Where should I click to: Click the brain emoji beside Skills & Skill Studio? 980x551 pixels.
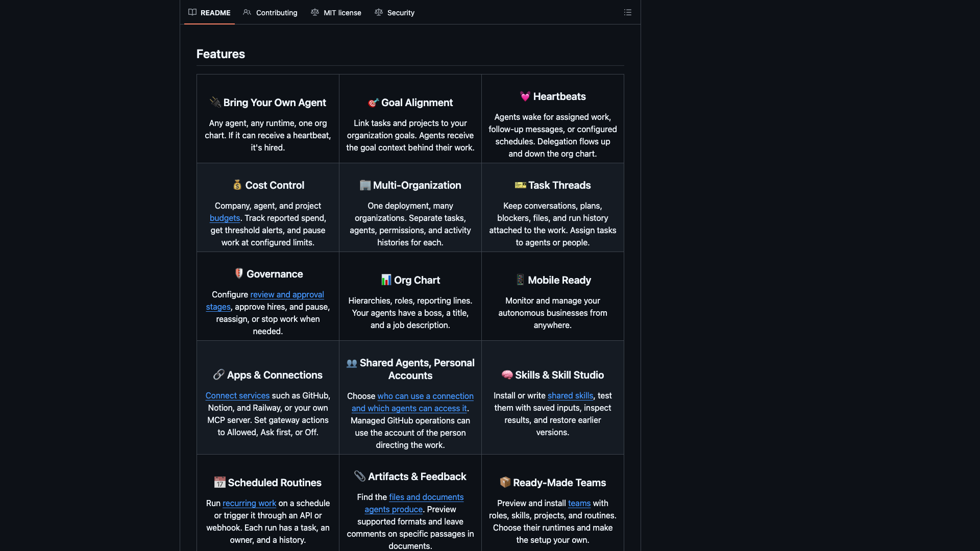click(x=507, y=375)
